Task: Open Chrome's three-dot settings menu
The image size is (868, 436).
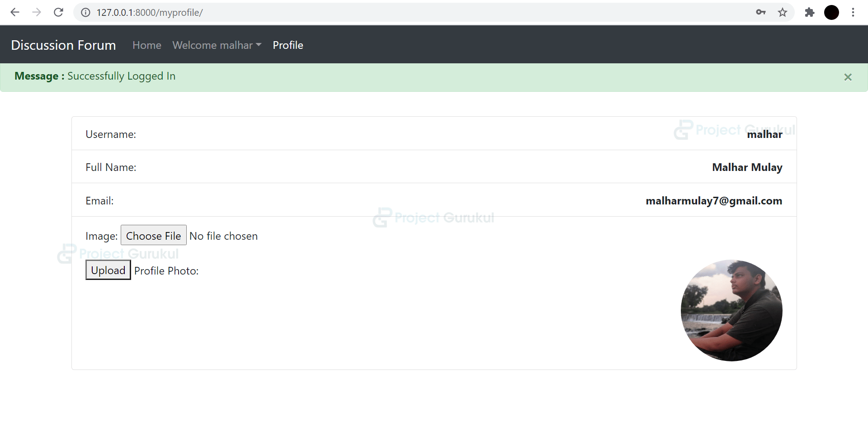Action: coord(854,12)
